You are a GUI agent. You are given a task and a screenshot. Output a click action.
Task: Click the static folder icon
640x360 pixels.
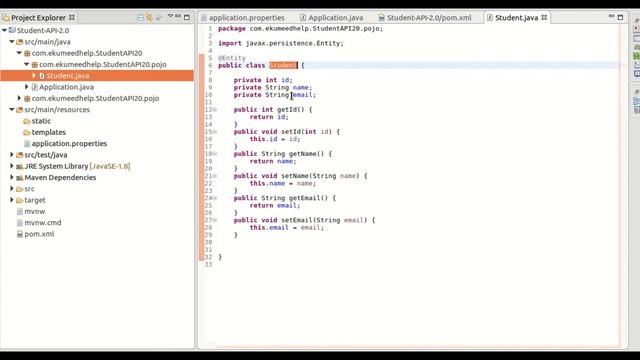click(27, 121)
